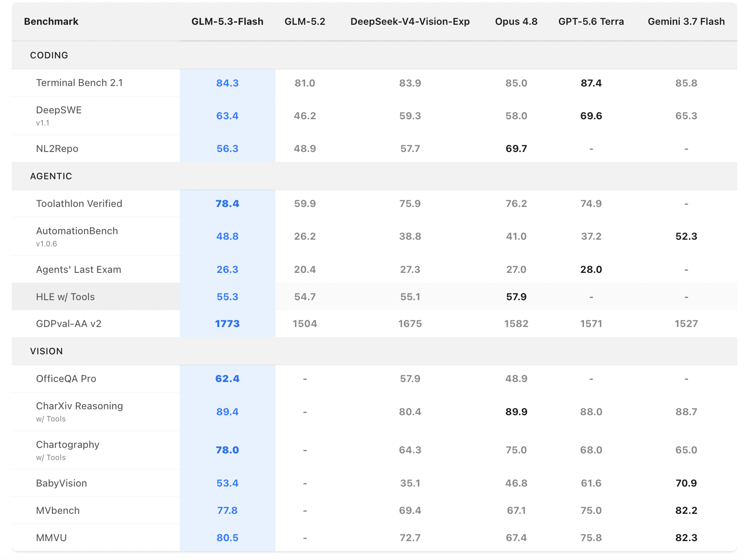Click the v1.1 version note under DeepSWE

click(43, 123)
